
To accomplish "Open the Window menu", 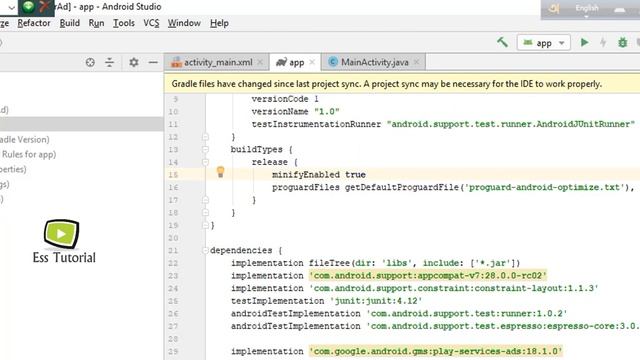I will pyautogui.click(x=184, y=23).
